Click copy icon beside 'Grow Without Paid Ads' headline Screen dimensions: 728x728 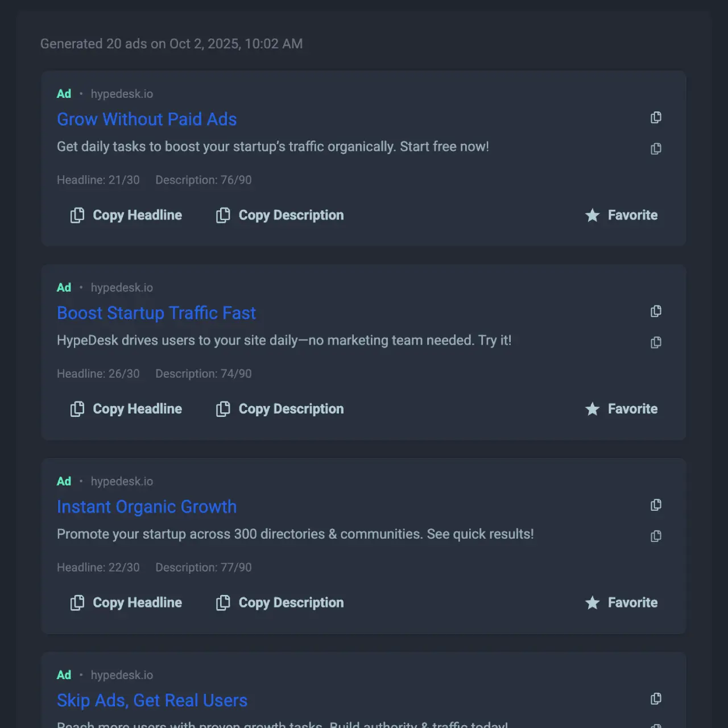click(x=656, y=118)
